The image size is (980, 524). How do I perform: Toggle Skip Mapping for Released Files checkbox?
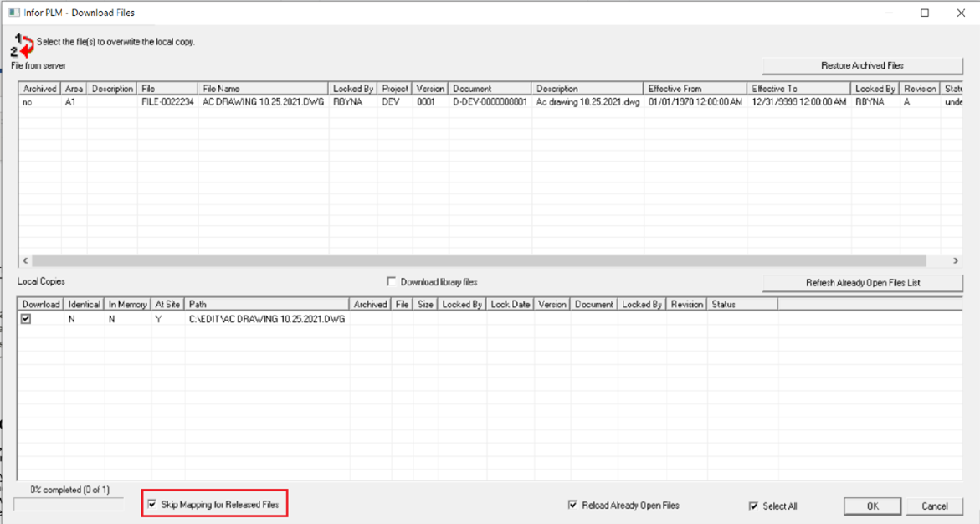point(151,505)
